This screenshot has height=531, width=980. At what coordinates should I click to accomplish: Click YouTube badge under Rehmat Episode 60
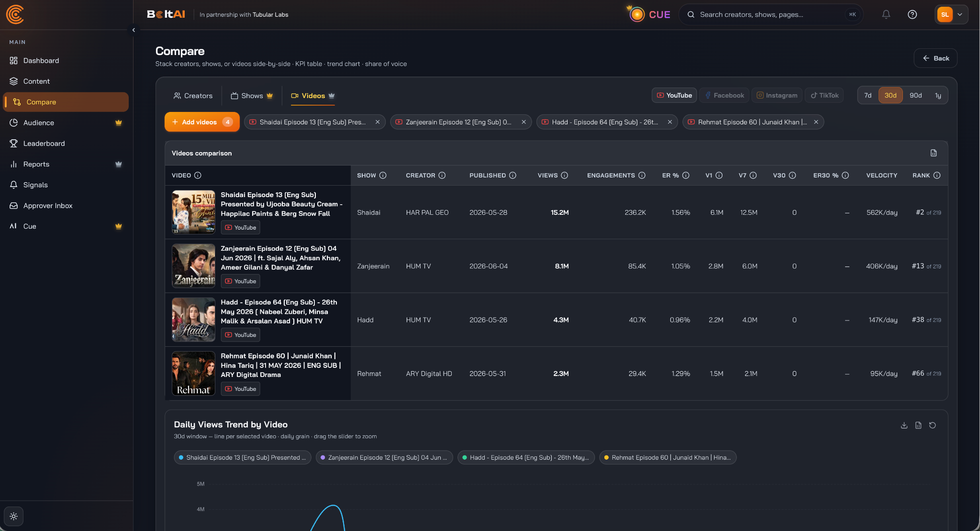[240, 389]
